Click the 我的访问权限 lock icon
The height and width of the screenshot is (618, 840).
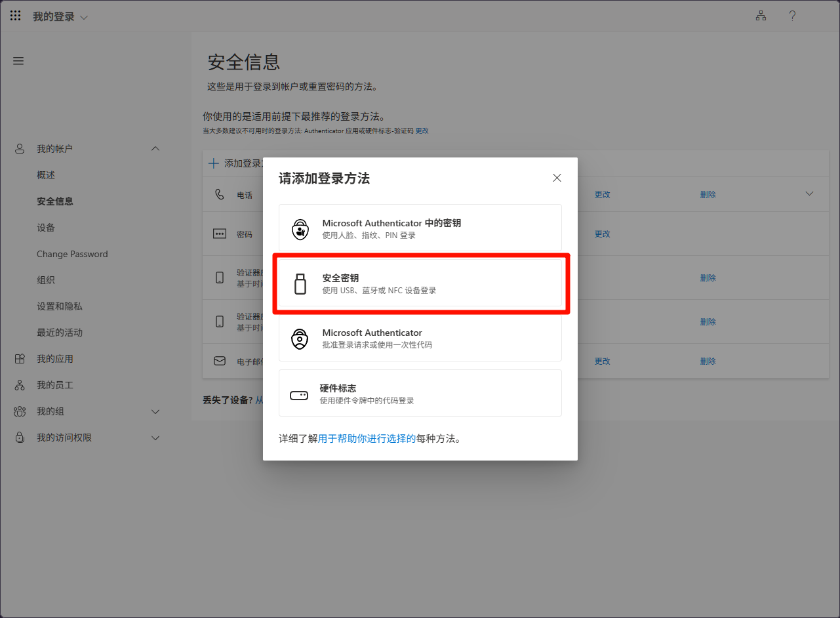pyautogui.click(x=20, y=438)
